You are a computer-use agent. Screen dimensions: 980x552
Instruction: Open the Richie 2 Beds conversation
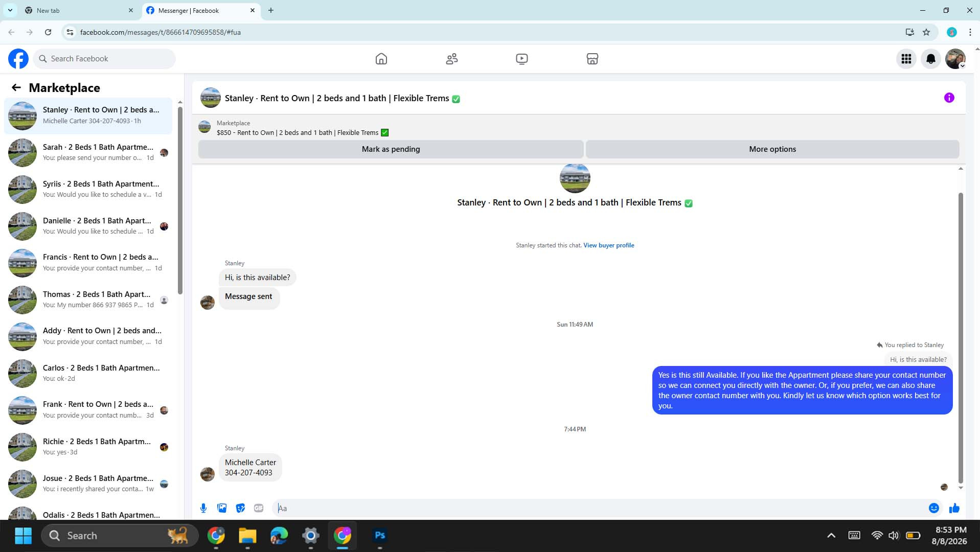(x=88, y=447)
